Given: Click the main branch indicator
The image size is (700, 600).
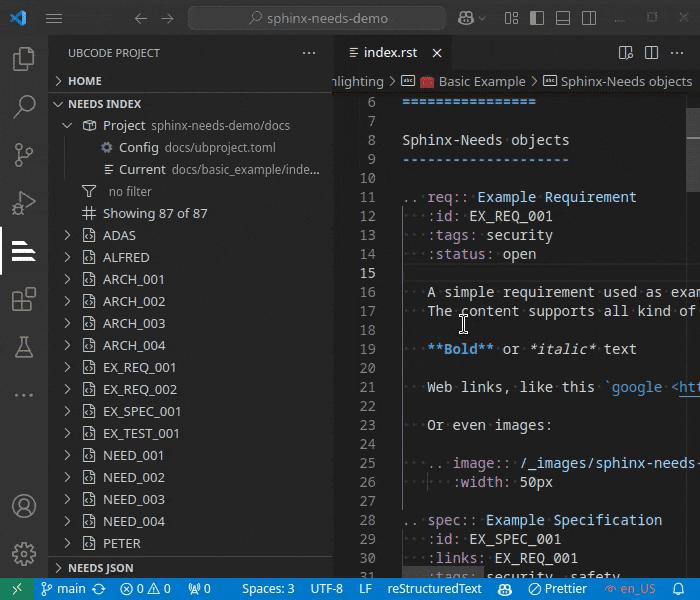Looking at the screenshot, I should click(62, 589).
